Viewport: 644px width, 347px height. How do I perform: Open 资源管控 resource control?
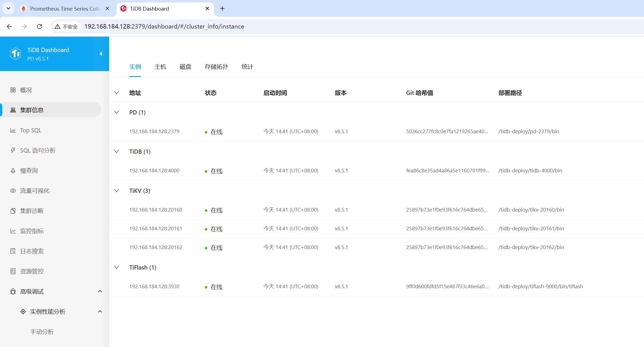point(32,271)
